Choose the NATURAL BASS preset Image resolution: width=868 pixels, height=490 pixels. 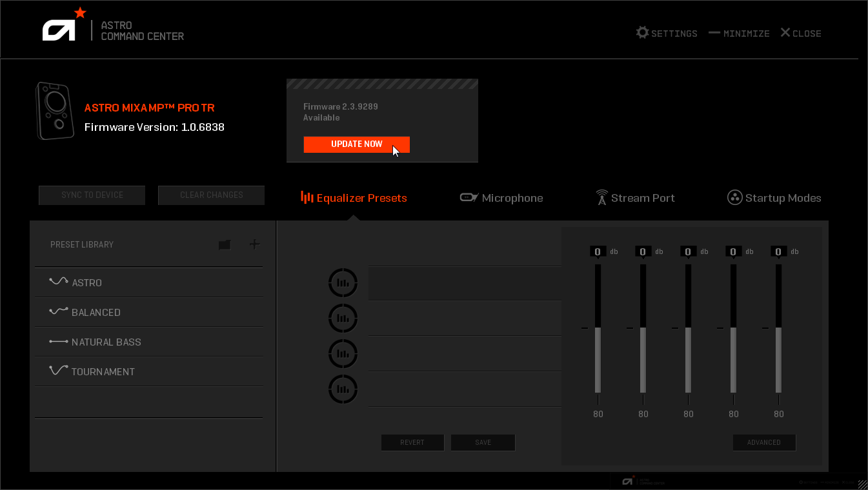[106, 342]
